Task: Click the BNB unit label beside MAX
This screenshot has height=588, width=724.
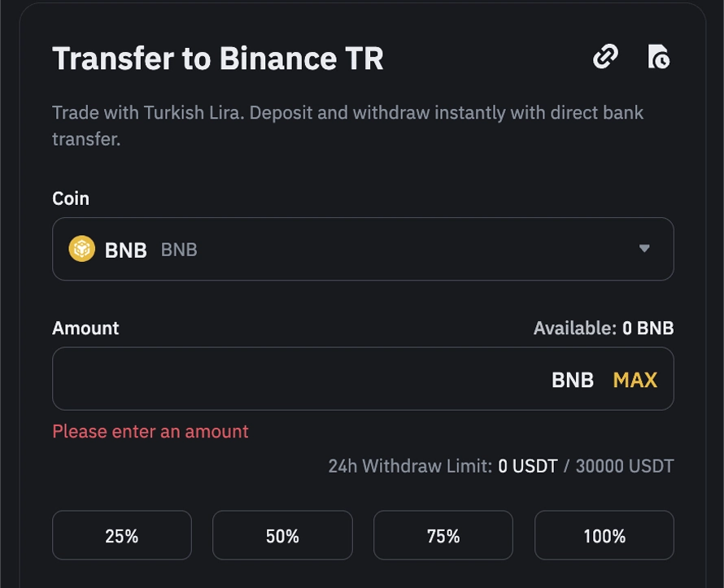Action: coord(573,380)
